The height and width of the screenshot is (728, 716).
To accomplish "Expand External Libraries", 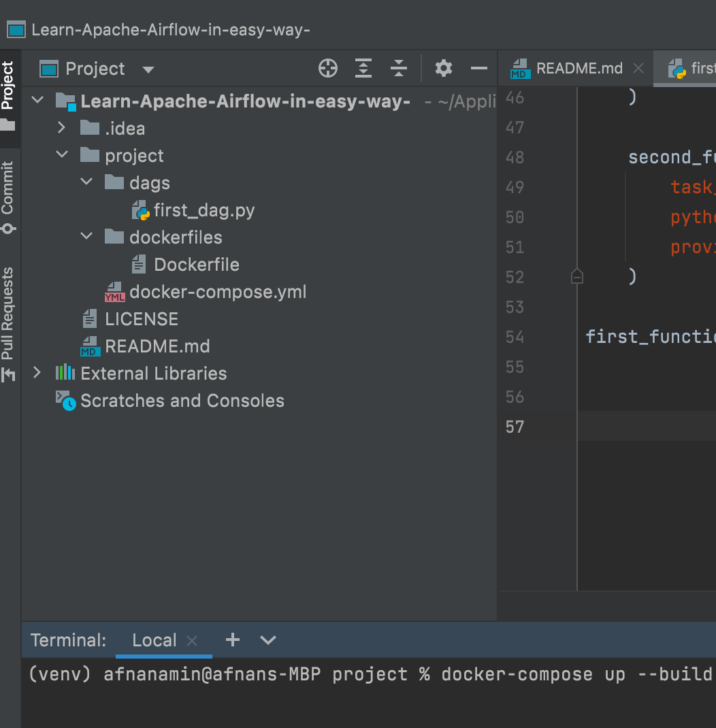I will tap(37, 373).
